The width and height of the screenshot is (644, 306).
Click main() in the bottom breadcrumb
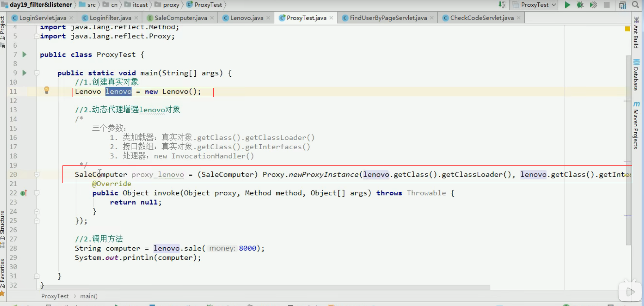pyautogui.click(x=89, y=296)
